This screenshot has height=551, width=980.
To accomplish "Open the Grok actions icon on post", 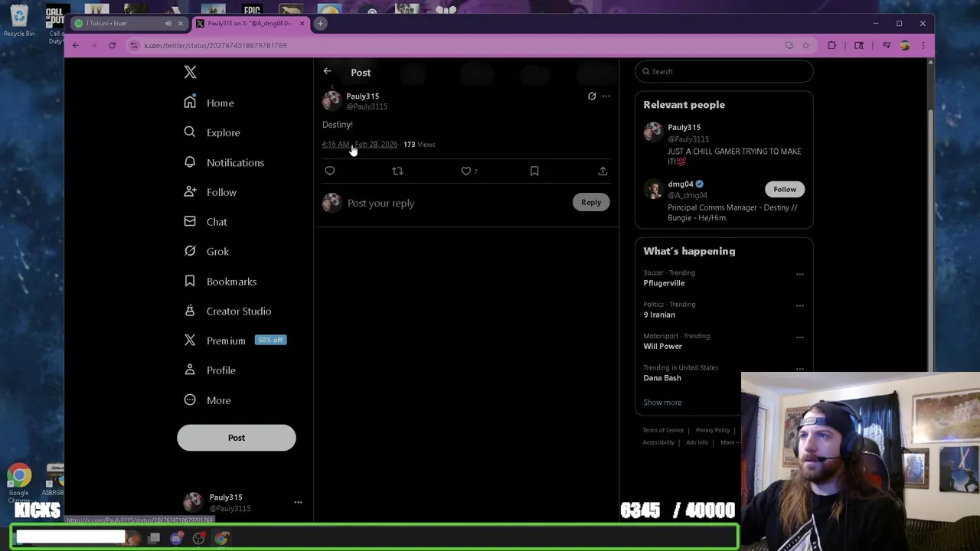I will point(592,96).
